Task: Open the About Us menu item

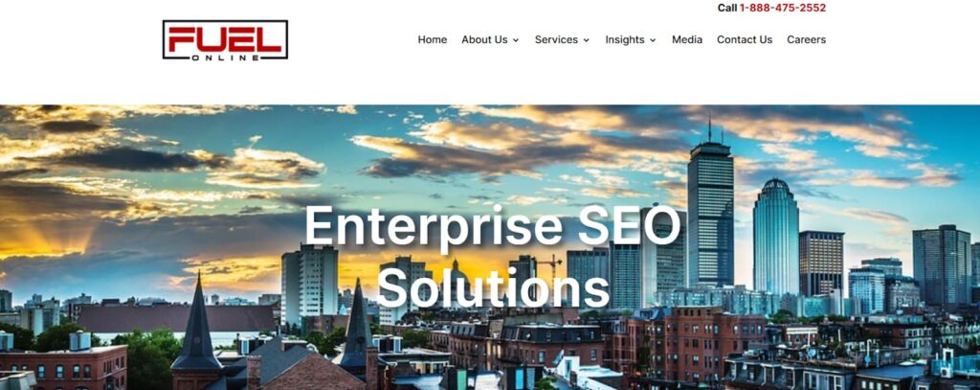Action: 484,39
